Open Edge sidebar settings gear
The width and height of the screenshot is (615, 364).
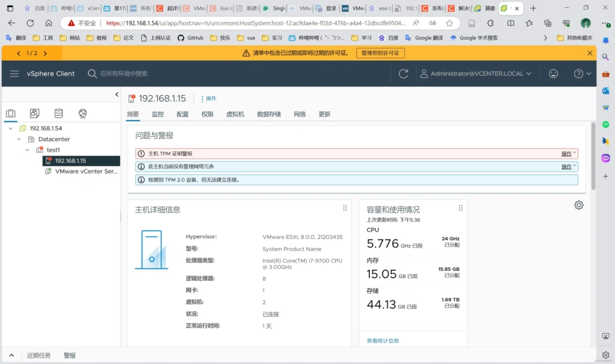(x=605, y=354)
